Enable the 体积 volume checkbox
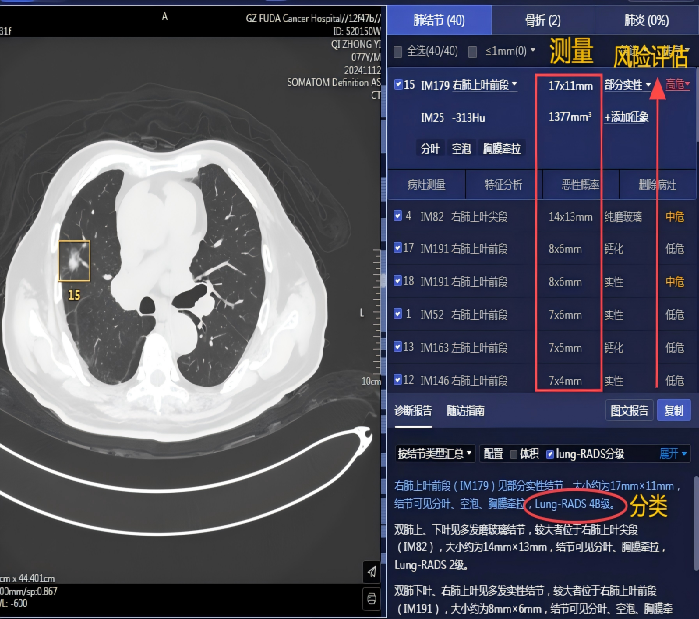 tap(514, 453)
